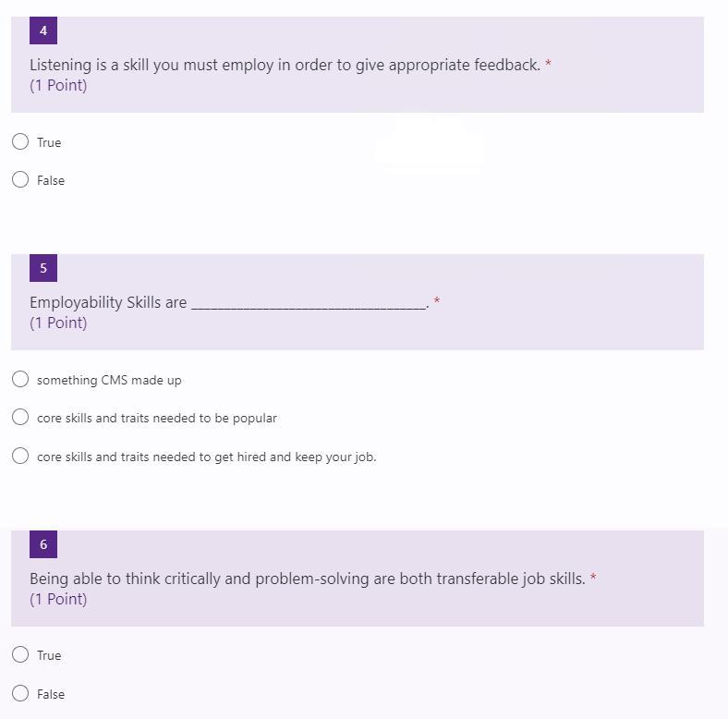Screen dimensions: 728x719
Task: Click the 'Employability Skills are' question text
Action: point(108,302)
